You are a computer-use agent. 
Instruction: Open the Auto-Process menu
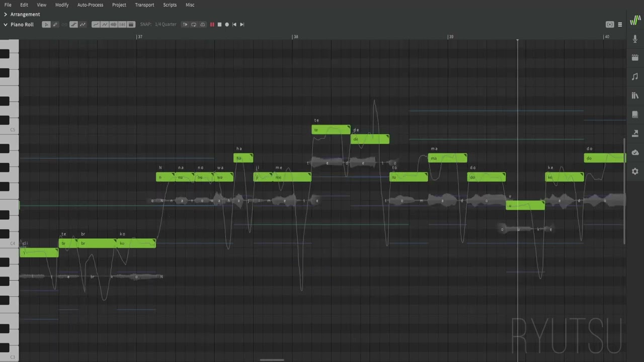[x=90, y=5]
